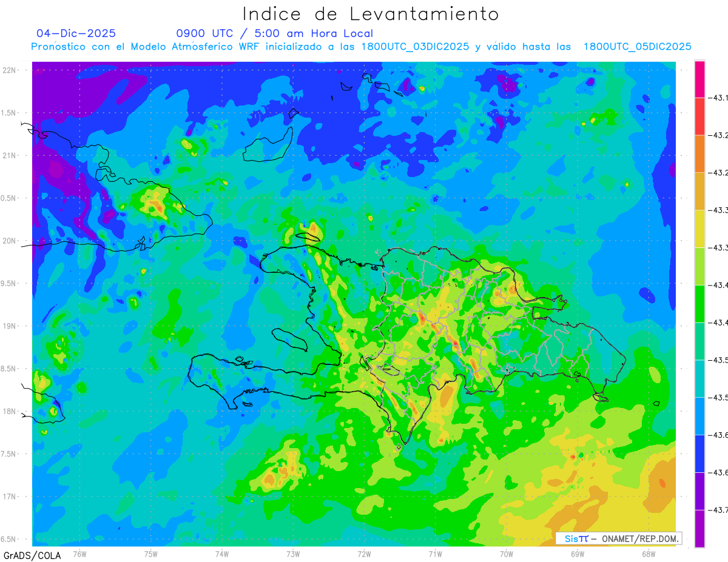The width and height of the screenshot is (728, 562).
Task: Click the 'Indice de Levantamiento' map title
Action: coord(371,14)
